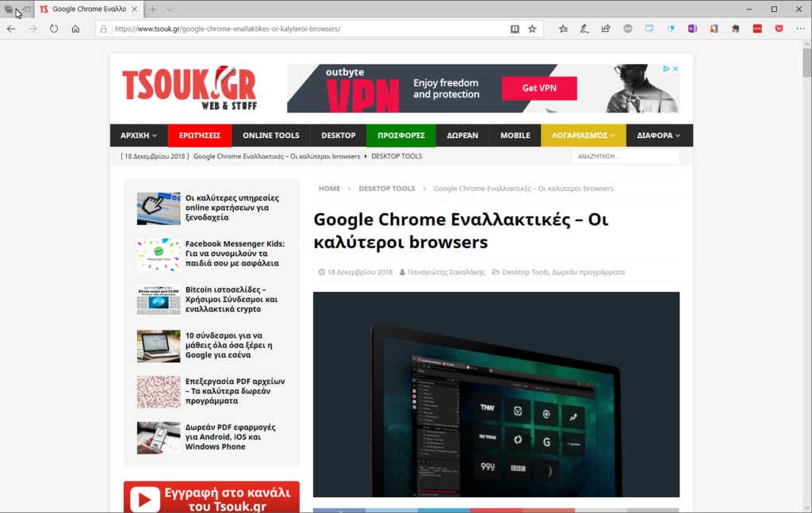Save the page to Pocket

point(779,29)
